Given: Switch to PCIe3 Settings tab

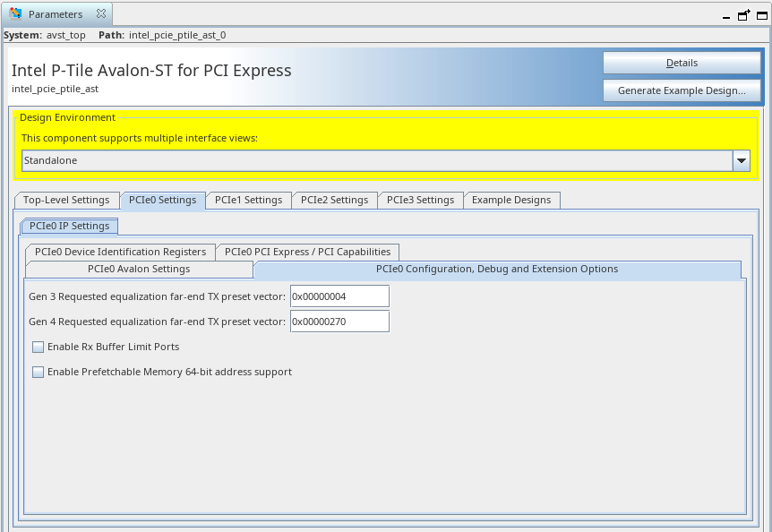Looking at the screenshot, I should 420,201.
